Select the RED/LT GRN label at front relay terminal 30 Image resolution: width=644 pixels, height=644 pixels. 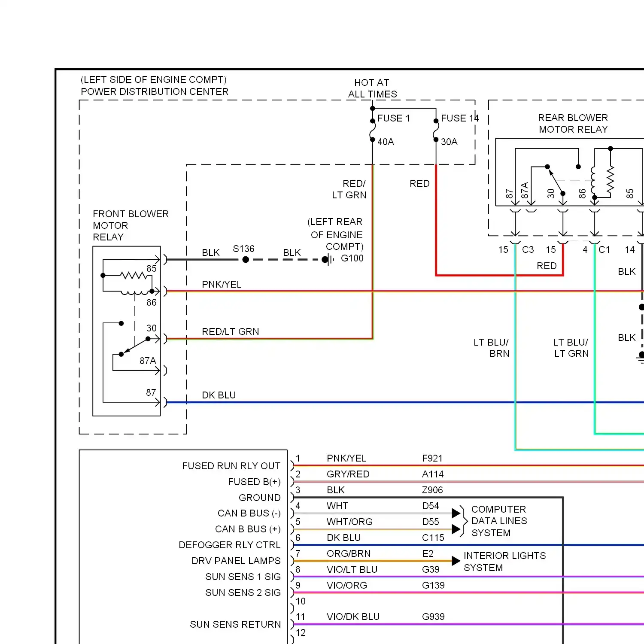(231, 331)
